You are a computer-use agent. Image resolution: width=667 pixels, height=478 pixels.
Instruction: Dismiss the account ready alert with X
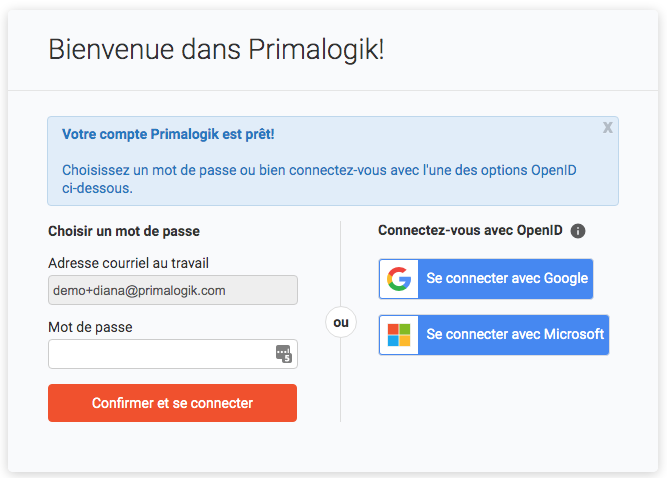(x=607, y=127)
